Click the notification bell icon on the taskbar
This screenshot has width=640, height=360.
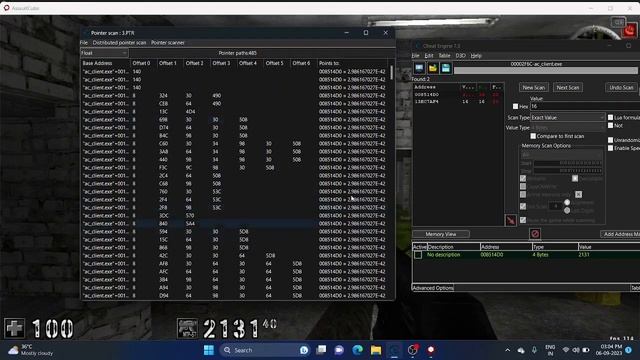point(629,350)
